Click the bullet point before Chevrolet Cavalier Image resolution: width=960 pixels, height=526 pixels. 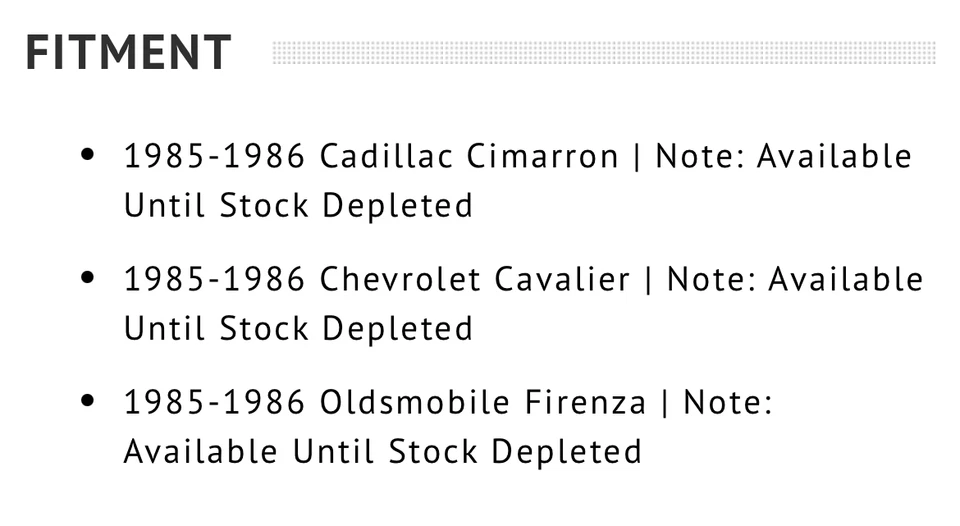tap(88, 278)
